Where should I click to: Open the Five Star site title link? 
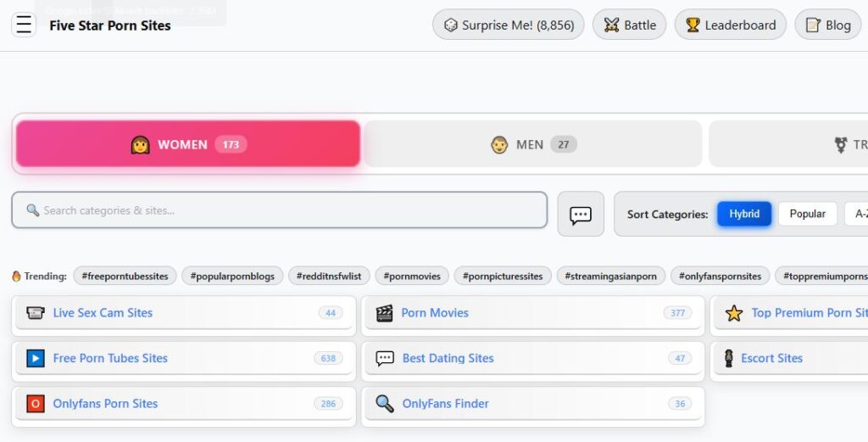coord(110,25)
